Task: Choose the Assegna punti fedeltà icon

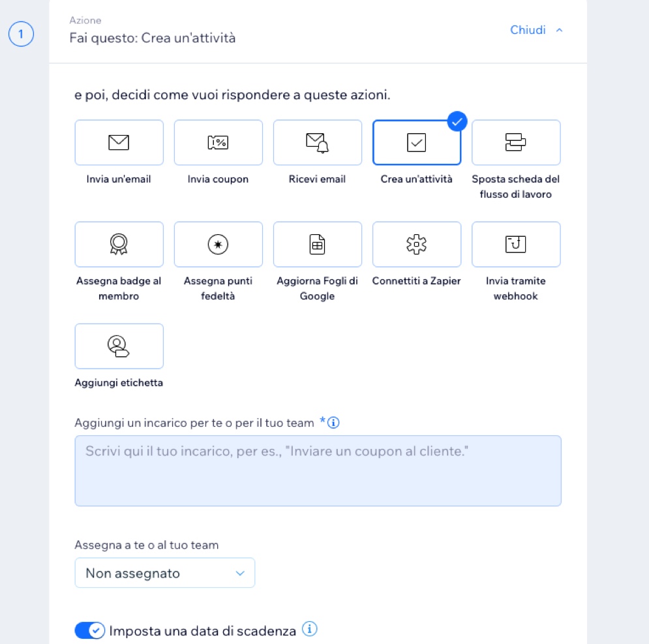Action: (218, 244)
